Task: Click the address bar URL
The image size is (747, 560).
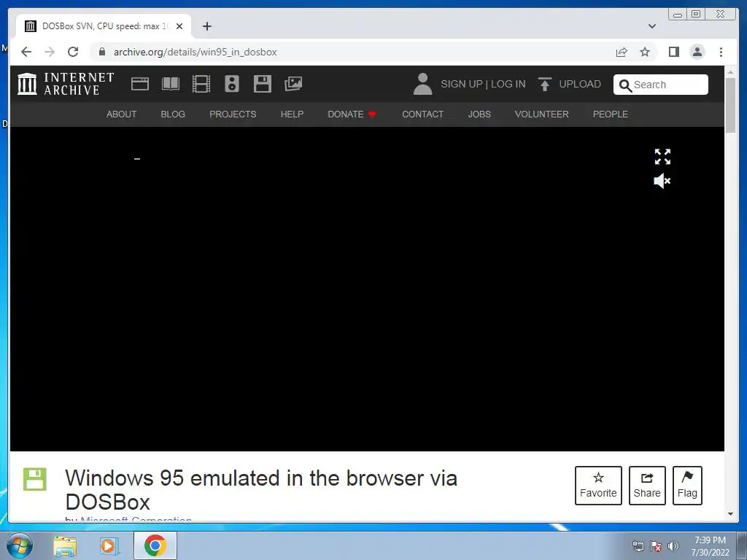Action: [x=196, y=52]
